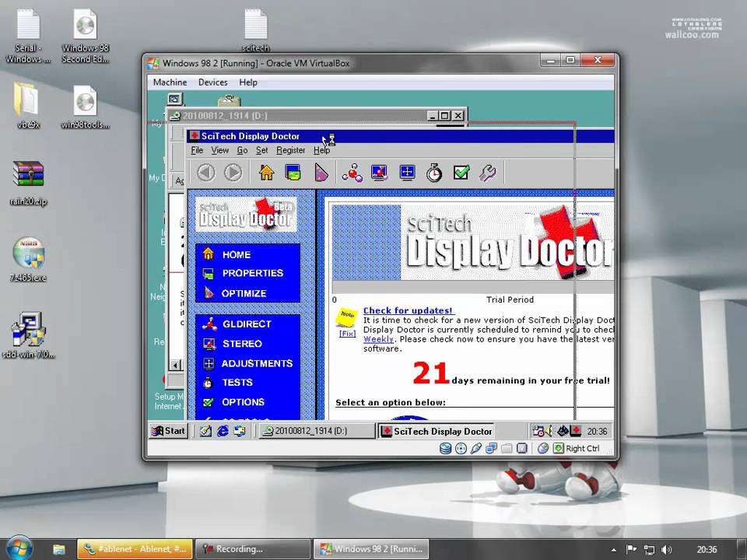The image size is (747, 560).
Task: Click the Show Desktop quick launch icon
Action: (x=205, y=432)
